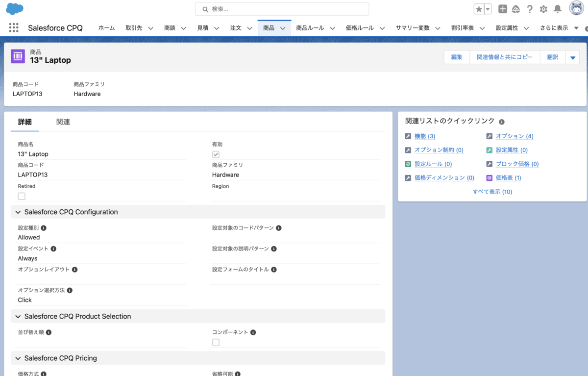
Task: Collapse the Salesforce CPQ Configuration section
Action: [x=18, y=212]
